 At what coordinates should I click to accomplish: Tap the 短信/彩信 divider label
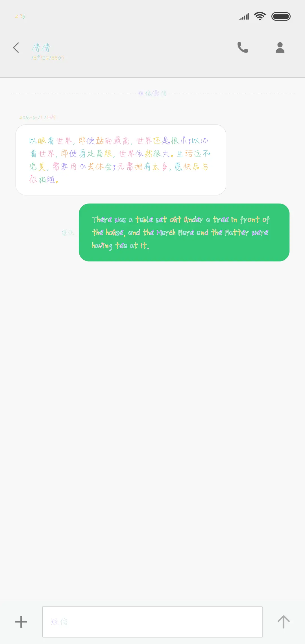(152, 93)
